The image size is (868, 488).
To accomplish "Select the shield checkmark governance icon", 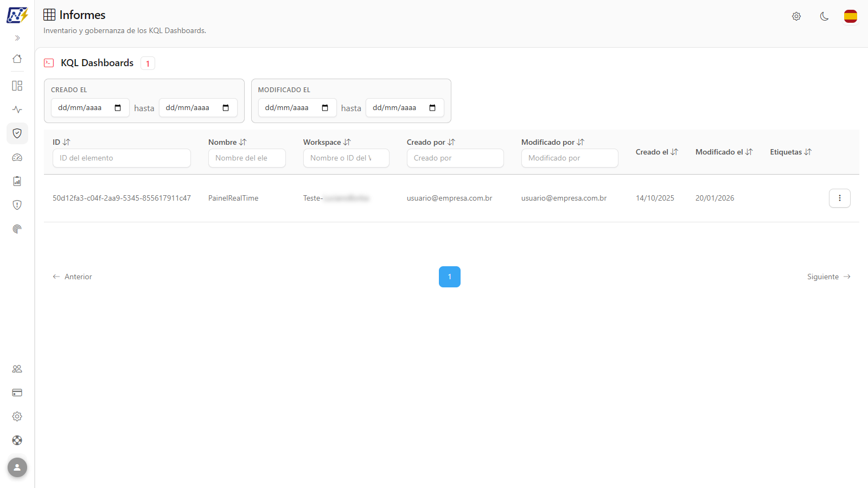I will click(x=17, y=133).
